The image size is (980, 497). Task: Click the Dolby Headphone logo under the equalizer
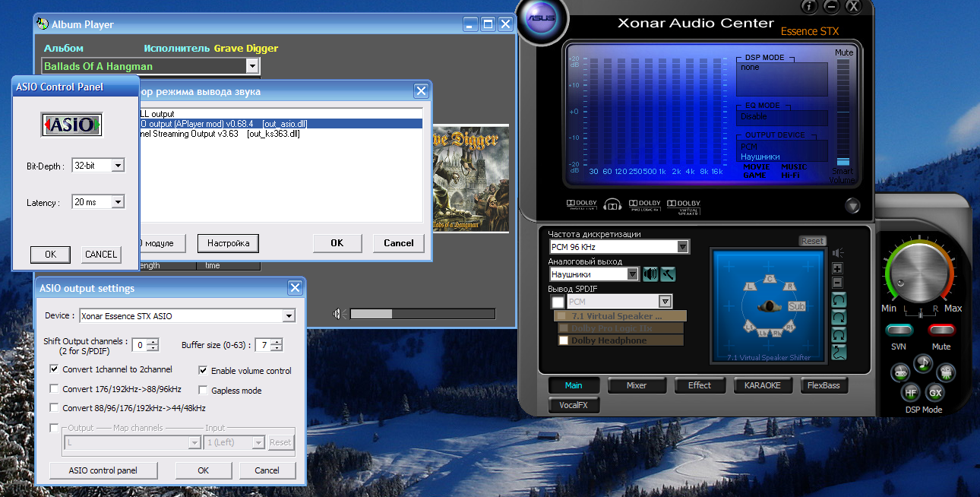coord(612,204)
